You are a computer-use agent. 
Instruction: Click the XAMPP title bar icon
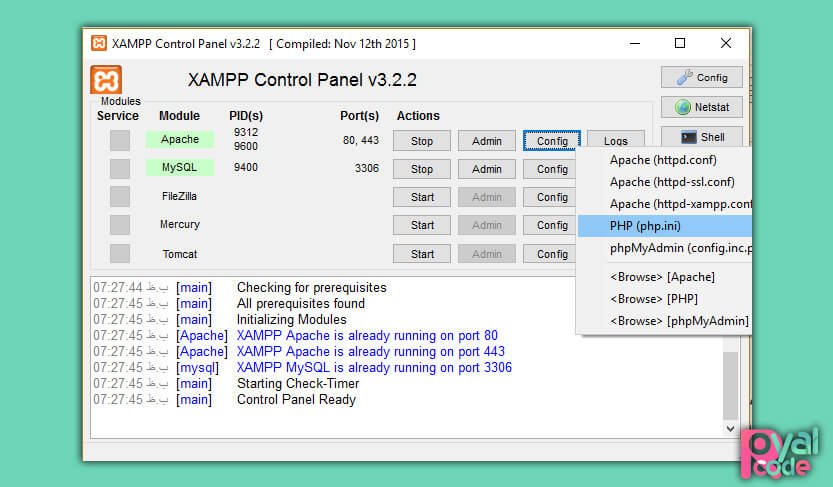[x=99, y=43]
